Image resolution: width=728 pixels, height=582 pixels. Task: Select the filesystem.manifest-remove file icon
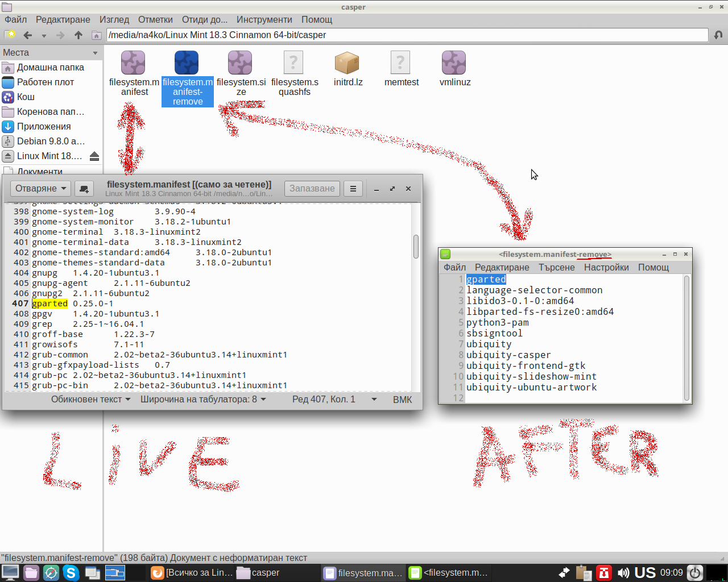(187, 63)
